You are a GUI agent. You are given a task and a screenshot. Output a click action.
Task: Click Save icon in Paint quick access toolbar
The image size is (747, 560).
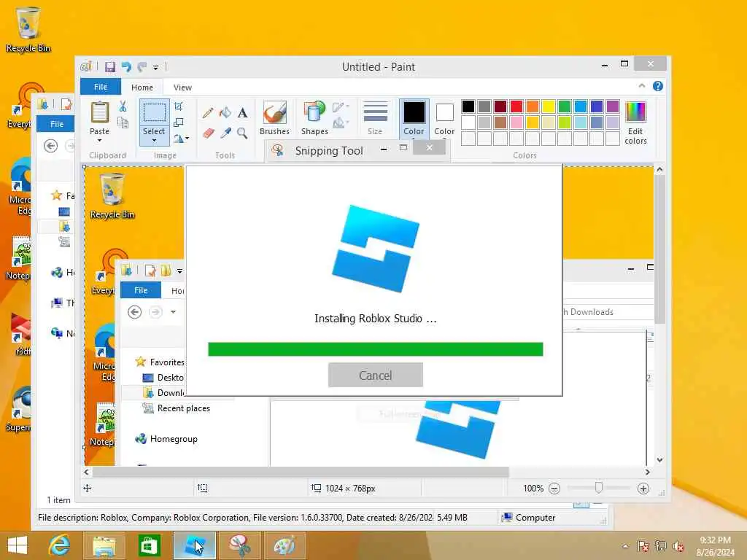110,66
